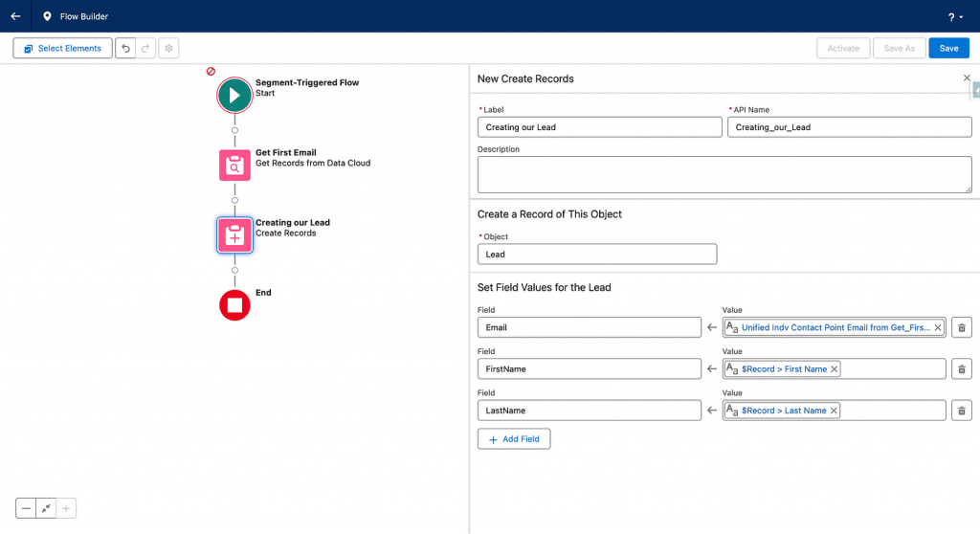Viewport: 980px width, 534px height.
Task: Select the Creating our Lead node icon
Action: (234, 235)
